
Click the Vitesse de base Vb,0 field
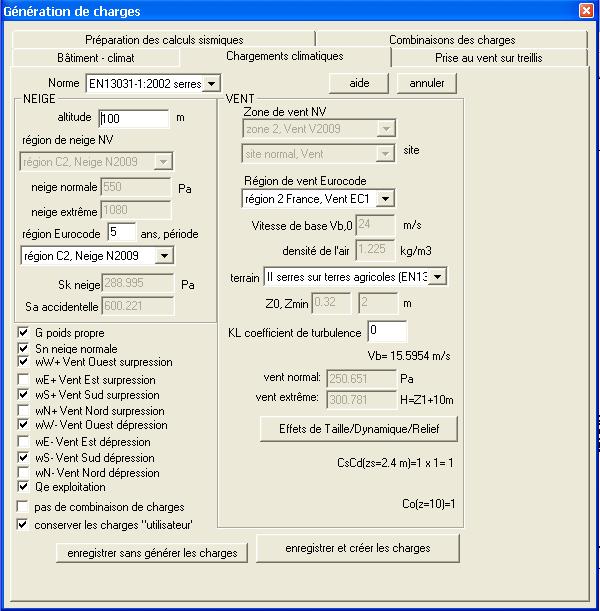point(375,224)
